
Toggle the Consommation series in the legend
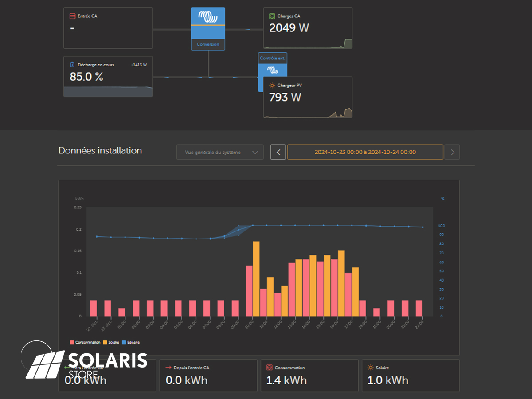coord(85,342)
